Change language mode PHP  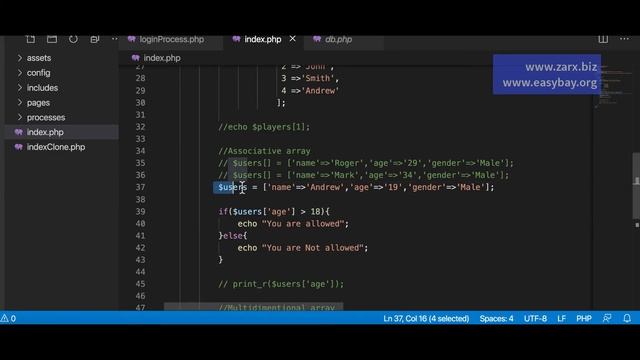pyautogui.click(x=584, y=318)
